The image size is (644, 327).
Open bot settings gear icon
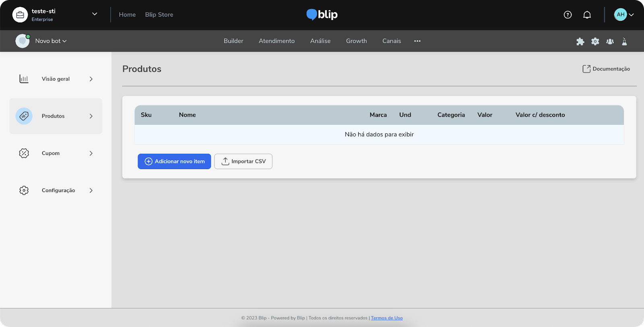pos(595,41)
